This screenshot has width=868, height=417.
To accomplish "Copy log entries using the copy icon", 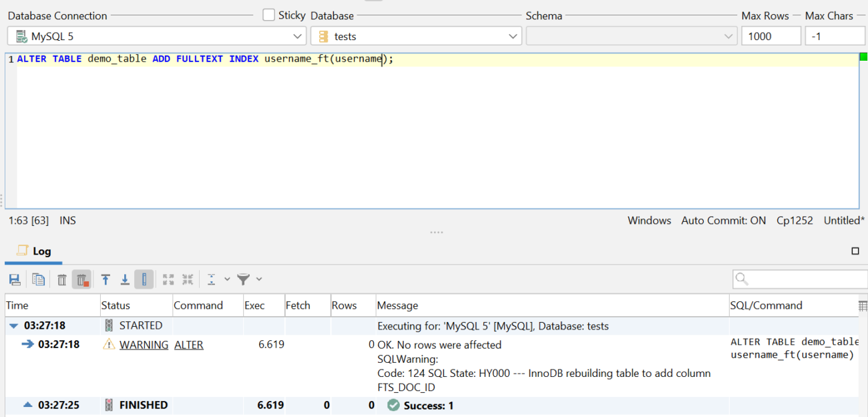I will pos(39,279).
